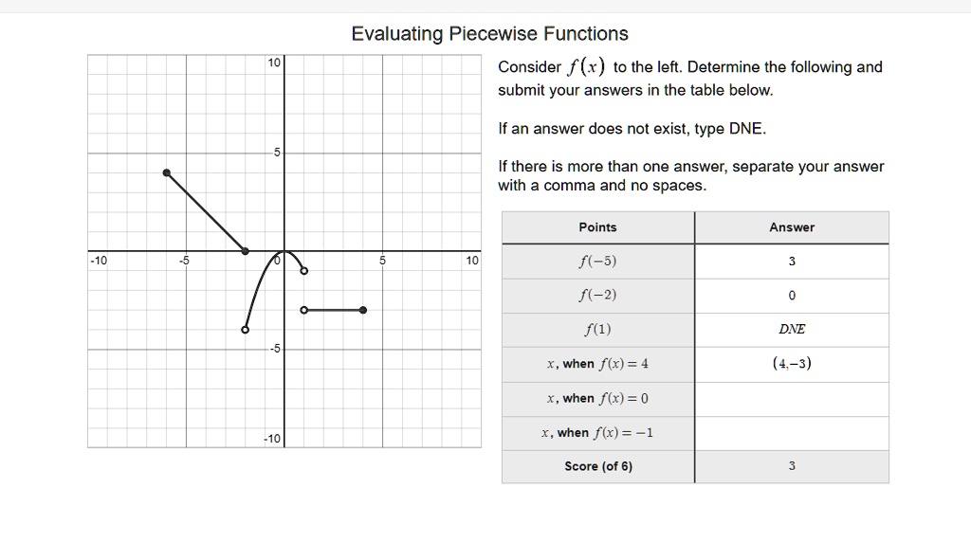Click the answer cell showing 0 for f(-2)

[792, 296]
